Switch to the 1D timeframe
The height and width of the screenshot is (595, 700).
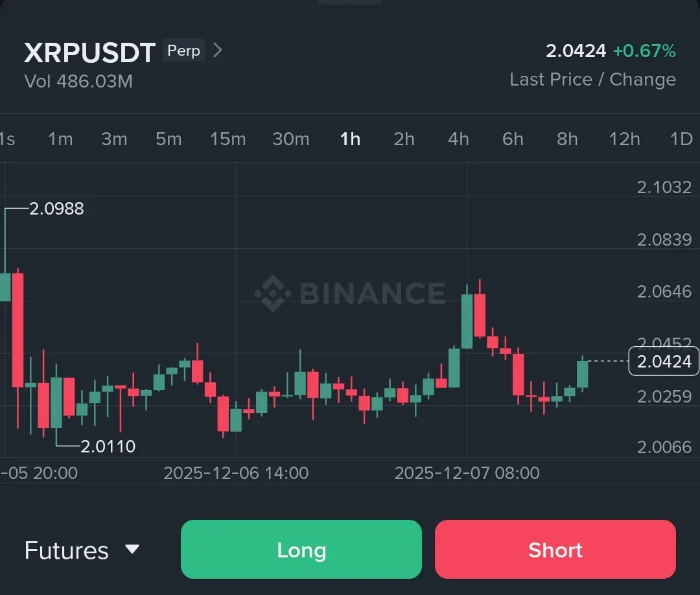coord(681,139)
